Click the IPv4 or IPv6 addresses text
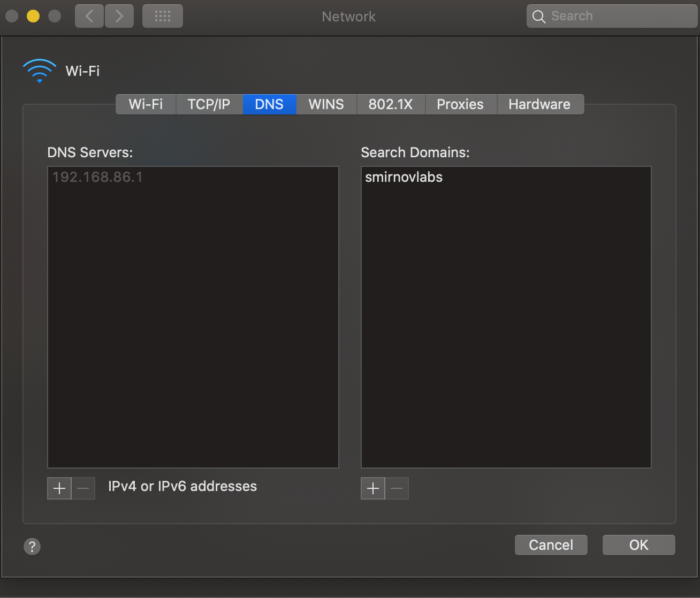700x598 pixels. pyautogui.click(x=182, y=486)
